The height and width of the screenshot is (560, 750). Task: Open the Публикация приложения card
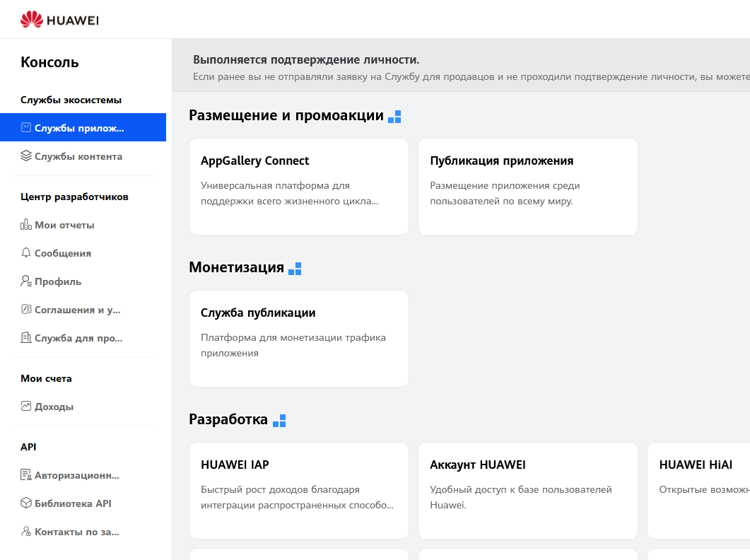coord(527,187)
